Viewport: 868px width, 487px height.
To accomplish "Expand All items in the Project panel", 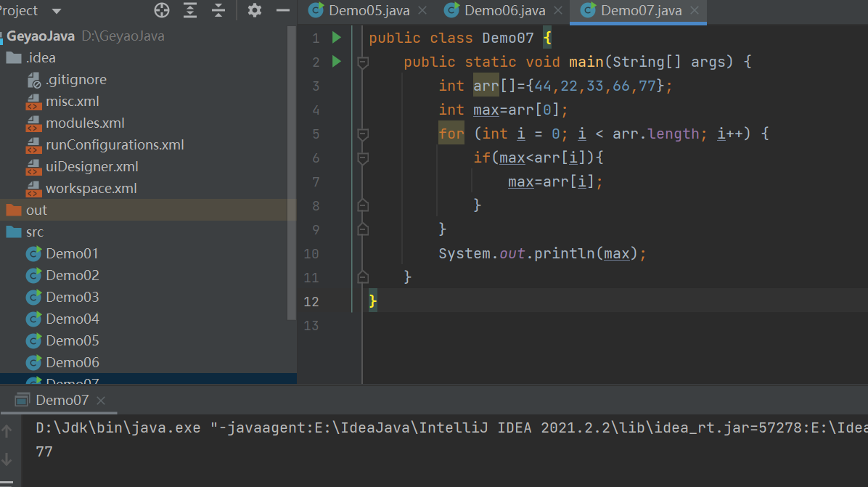I will point(190,10).
